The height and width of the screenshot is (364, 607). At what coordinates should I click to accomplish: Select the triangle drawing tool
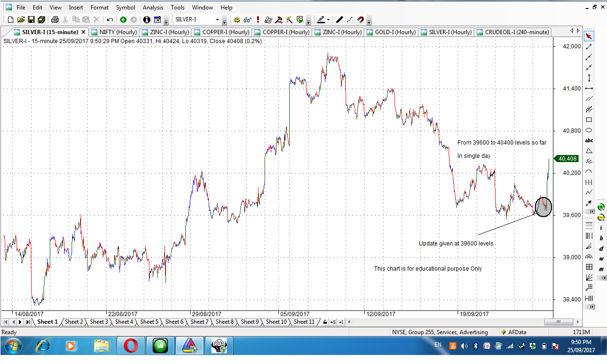coord(589,150)
